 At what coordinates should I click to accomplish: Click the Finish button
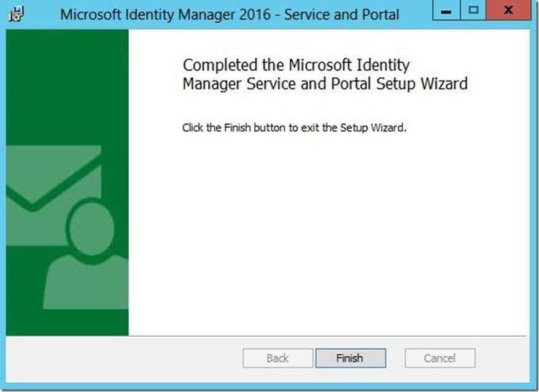[351, 358]
